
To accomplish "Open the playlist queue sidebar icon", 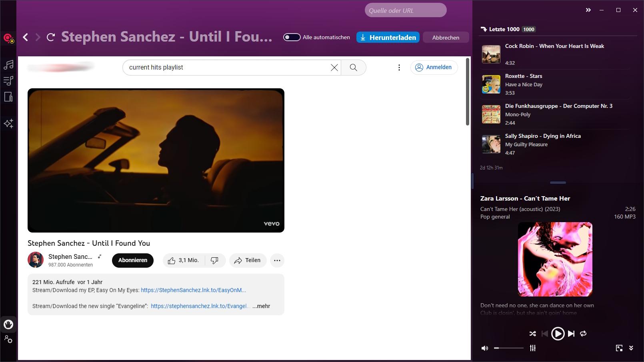I will (8, 81).
